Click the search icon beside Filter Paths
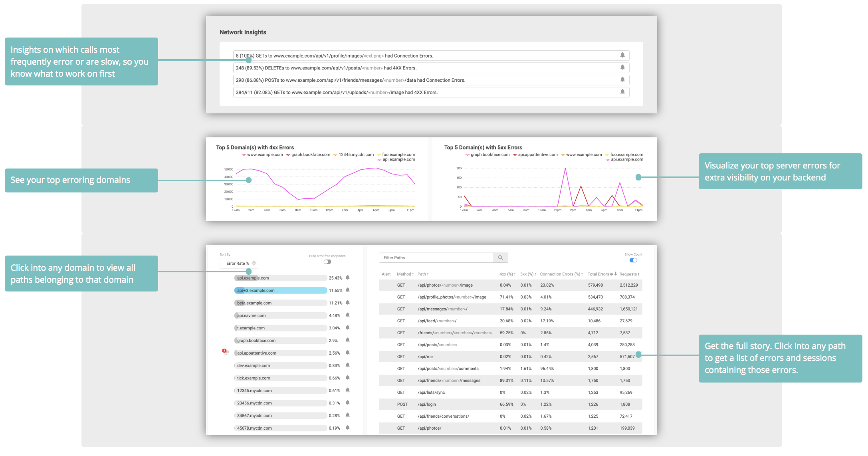The height and width of the screenshot is (456, 868). [x=501, y=258]
